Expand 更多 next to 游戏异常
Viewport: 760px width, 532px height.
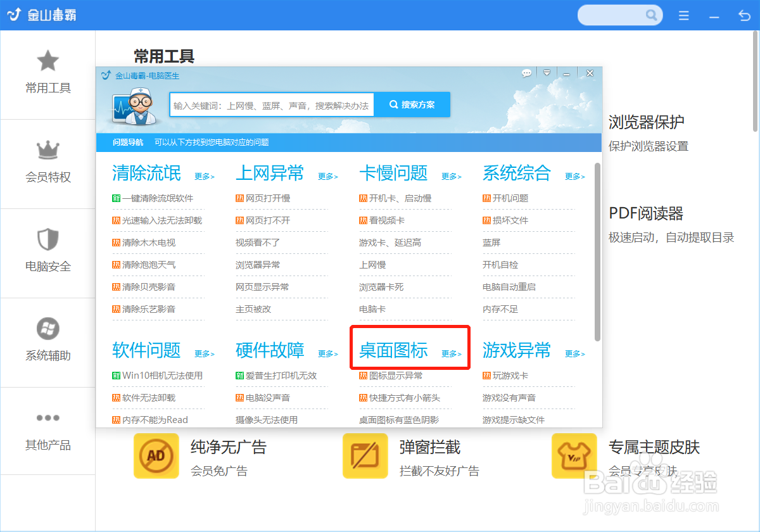[575, 354]
